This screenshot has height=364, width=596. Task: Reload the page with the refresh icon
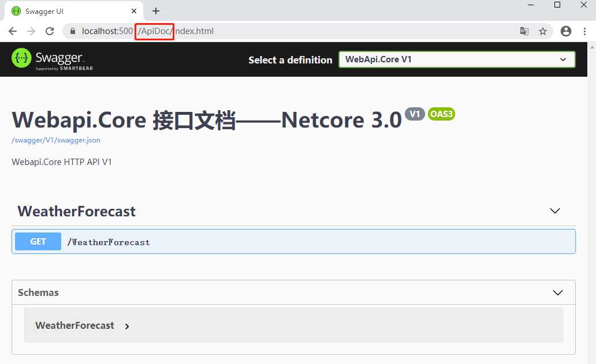point(50,31)
